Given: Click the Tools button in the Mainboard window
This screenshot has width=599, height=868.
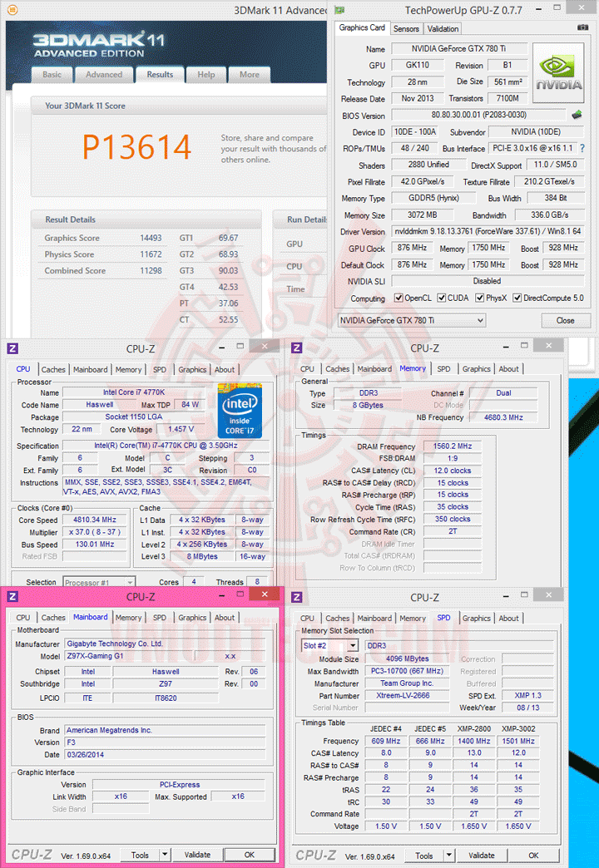Looking at the screenshot, I should tap(140, 855).
